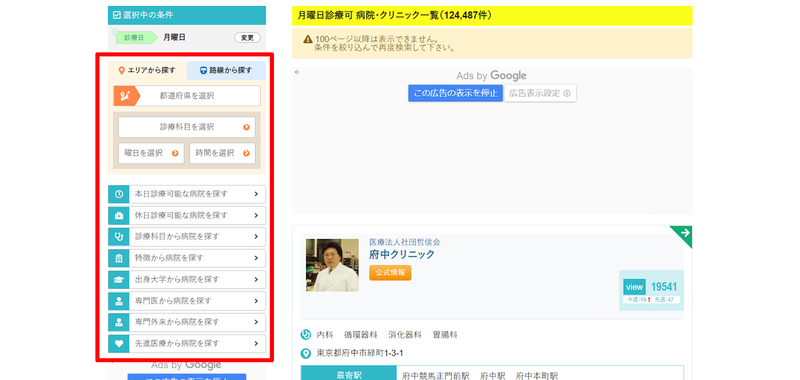Click the stethoscope icon for 診療科目から病院を探す

pyautogui.click(x=119, y=237)
